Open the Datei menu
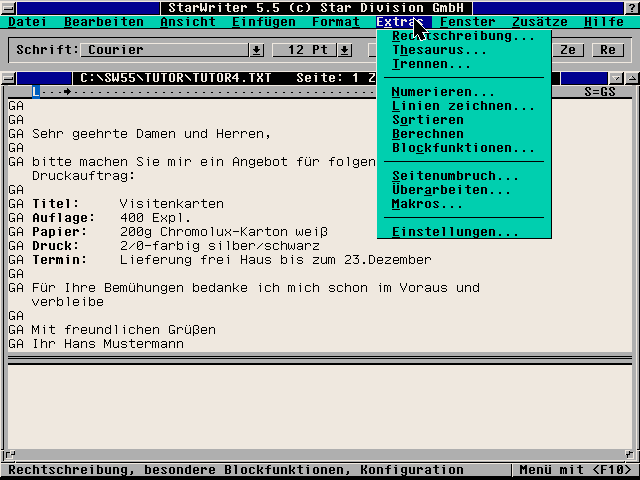This screenshot has height=480, width=640. tap(27, 22)
